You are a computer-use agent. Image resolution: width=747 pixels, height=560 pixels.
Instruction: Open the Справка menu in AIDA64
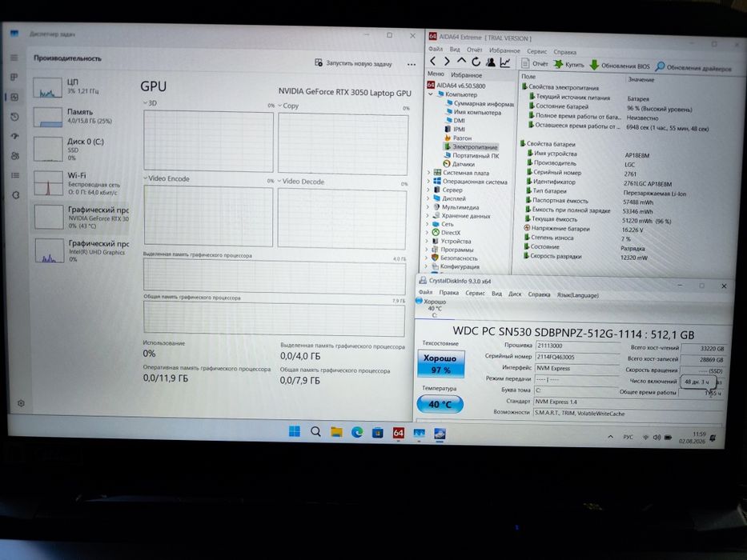point(565,52)
